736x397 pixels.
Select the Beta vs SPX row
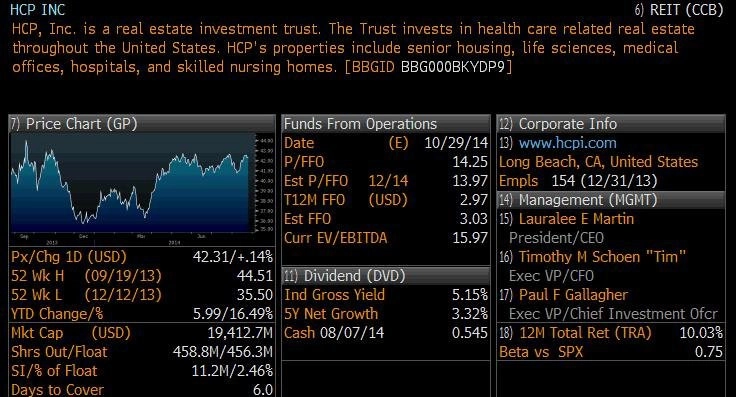(611, 352)
